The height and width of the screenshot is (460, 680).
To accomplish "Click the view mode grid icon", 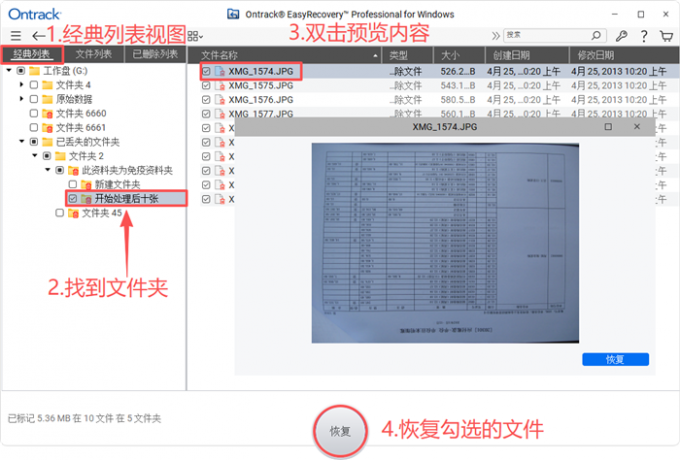I will pyautogui.click(x=195, y=36).
